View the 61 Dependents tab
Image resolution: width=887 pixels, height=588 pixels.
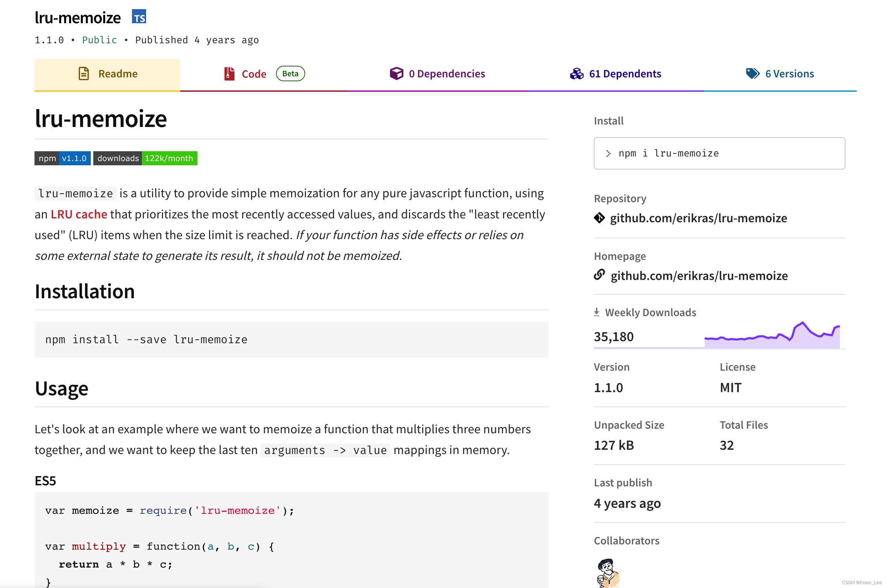(x=625, y=74)
